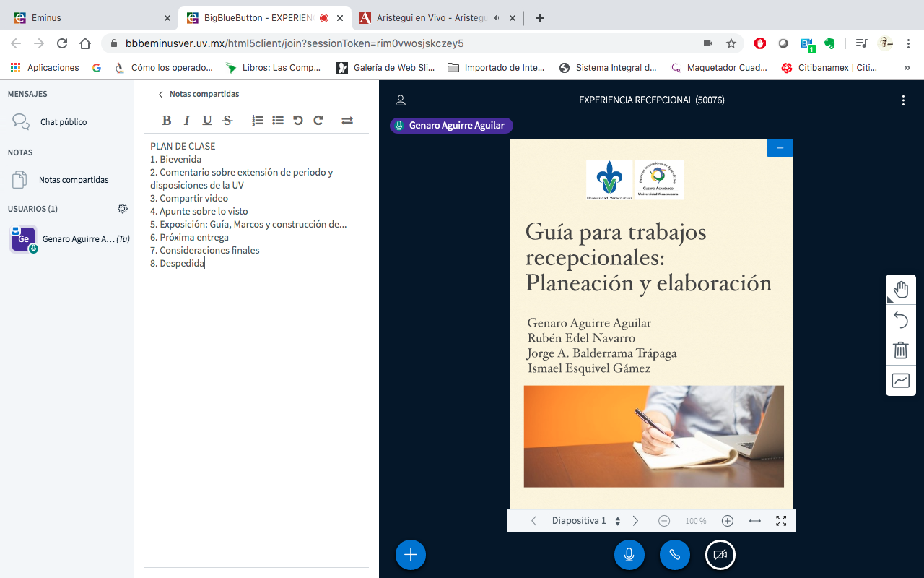Insert ordered list in shared notes

point(258,121)
